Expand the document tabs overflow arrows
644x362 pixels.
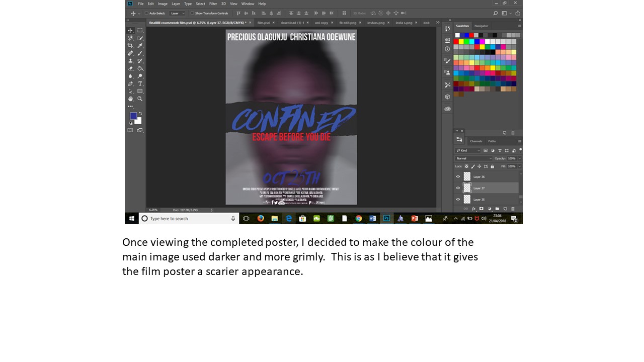pyautogui.click(x=437, y=23)
